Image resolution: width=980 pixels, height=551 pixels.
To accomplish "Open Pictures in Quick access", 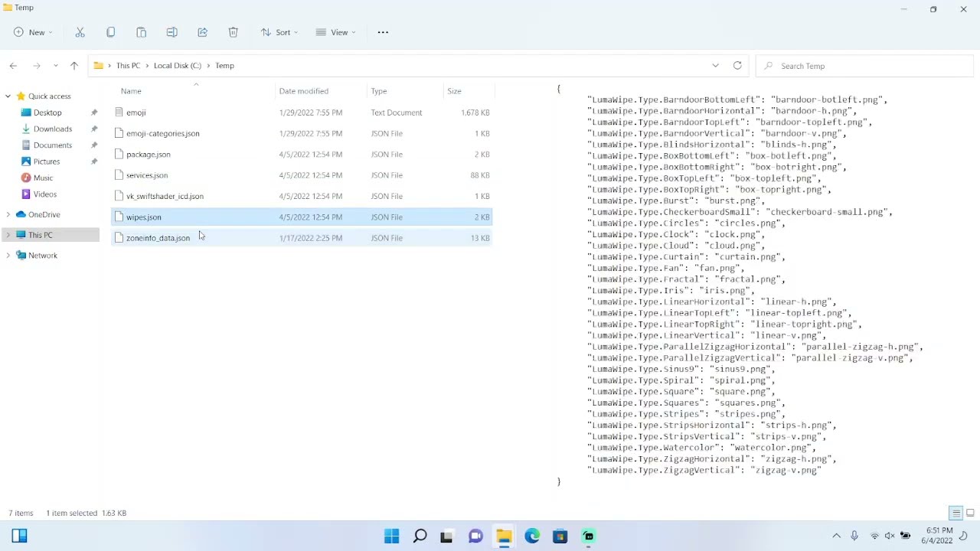I will (x=47, y=161).
